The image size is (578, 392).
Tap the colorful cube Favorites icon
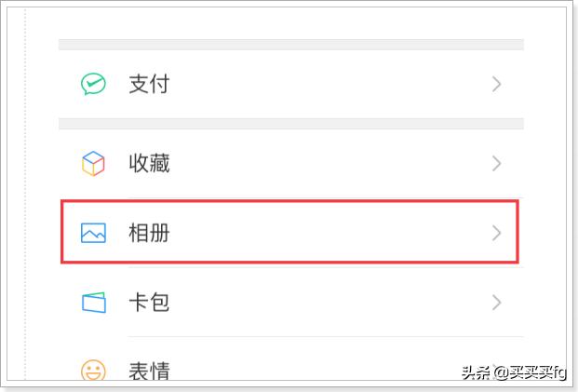coord(93,163)
